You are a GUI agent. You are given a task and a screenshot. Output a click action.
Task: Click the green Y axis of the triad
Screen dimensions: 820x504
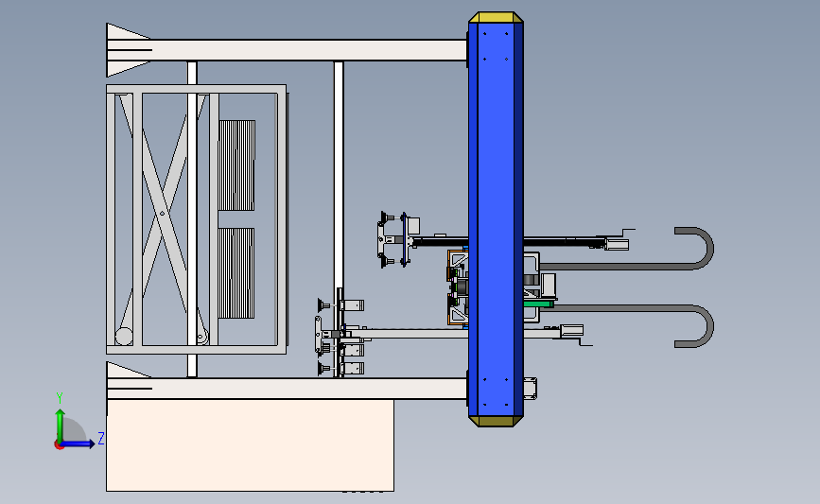click(x=61, y=426)
